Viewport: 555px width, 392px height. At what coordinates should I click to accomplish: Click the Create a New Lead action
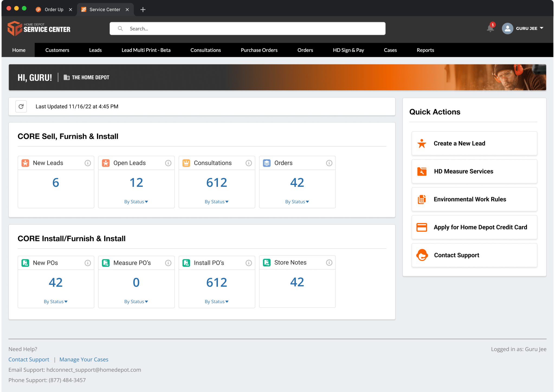click(474, 143)
